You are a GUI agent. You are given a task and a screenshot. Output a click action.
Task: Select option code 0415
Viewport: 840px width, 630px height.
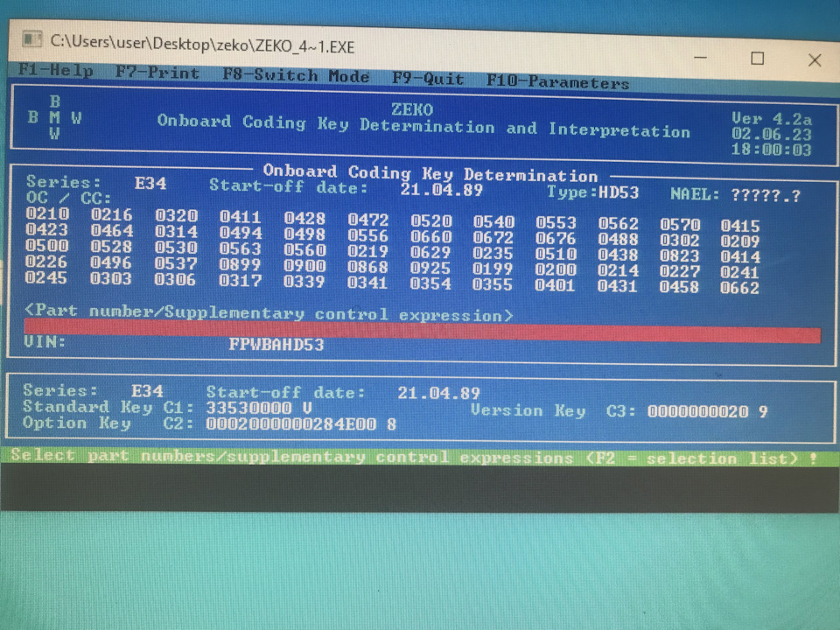point(740,226)
